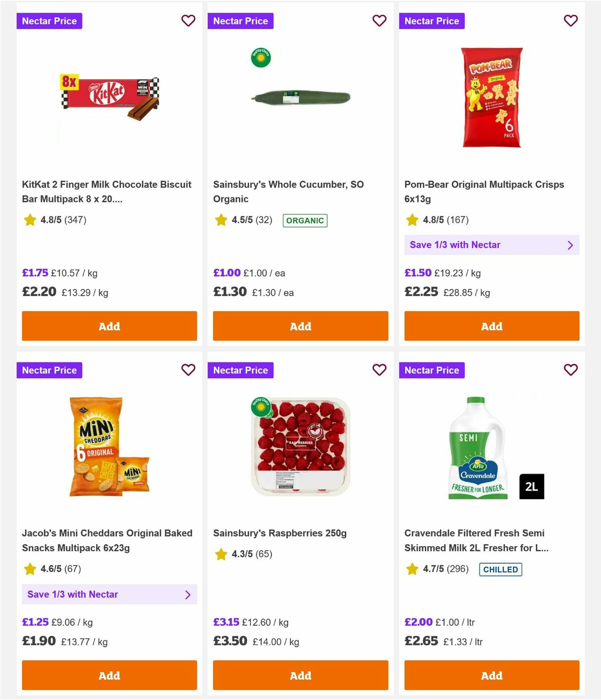Add the Sainsbury's Whole Cucumber to basket
Screen dimensions: 601x700
300,326
